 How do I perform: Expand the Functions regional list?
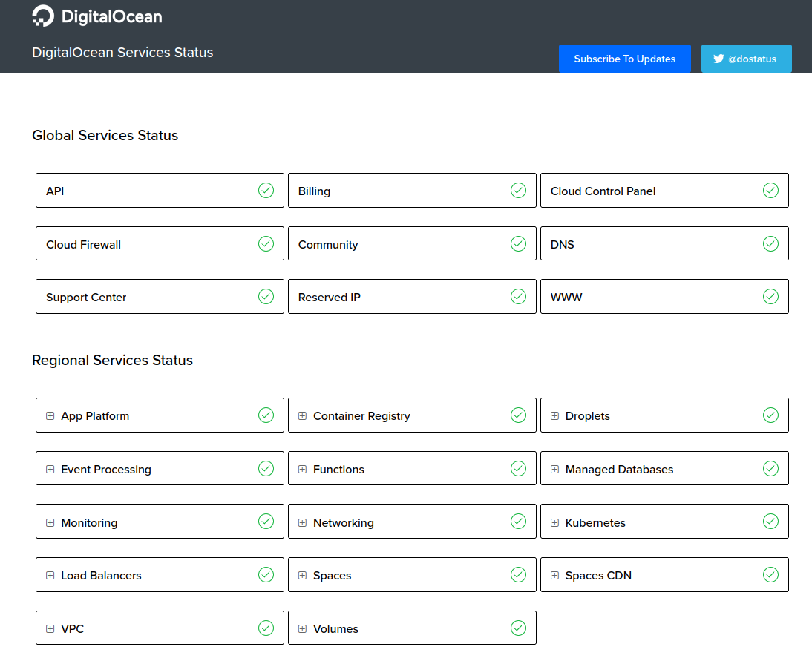click(302, 470)
